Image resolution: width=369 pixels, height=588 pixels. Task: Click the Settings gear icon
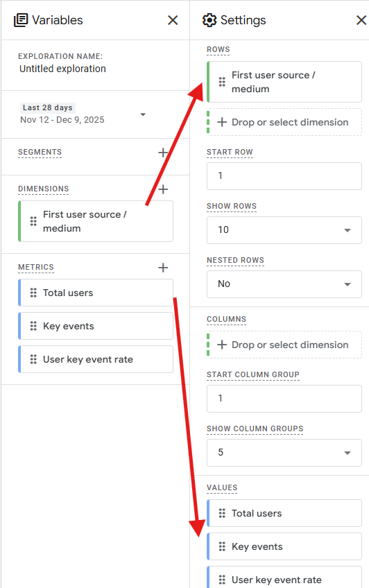pos(209,20)
